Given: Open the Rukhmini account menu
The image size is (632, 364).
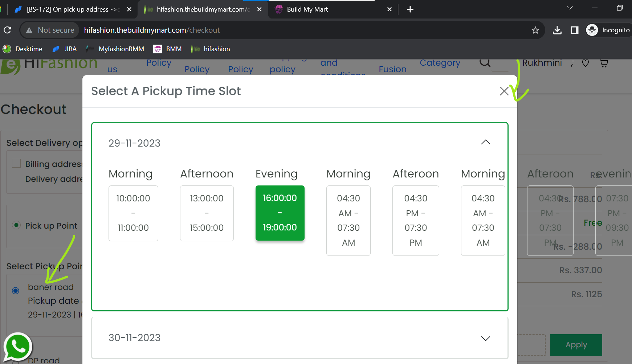Looking at the screenshot, I should [x=542, y=63].
